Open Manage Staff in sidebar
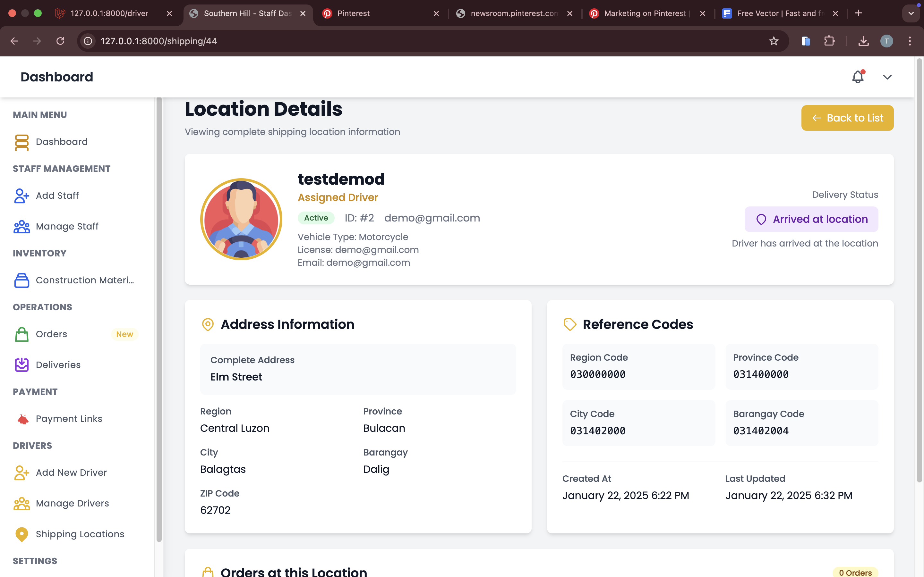924x577 pixels. point(67,226)
